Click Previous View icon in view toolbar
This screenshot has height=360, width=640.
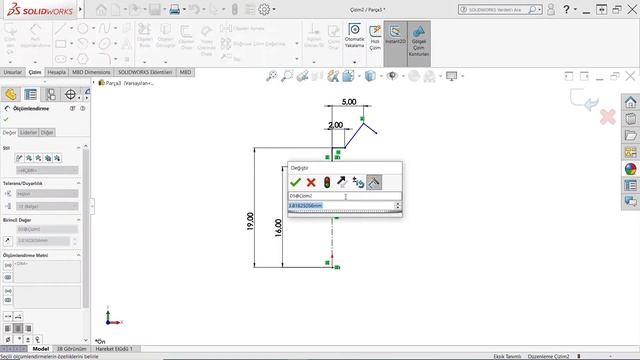click(302, 76)
